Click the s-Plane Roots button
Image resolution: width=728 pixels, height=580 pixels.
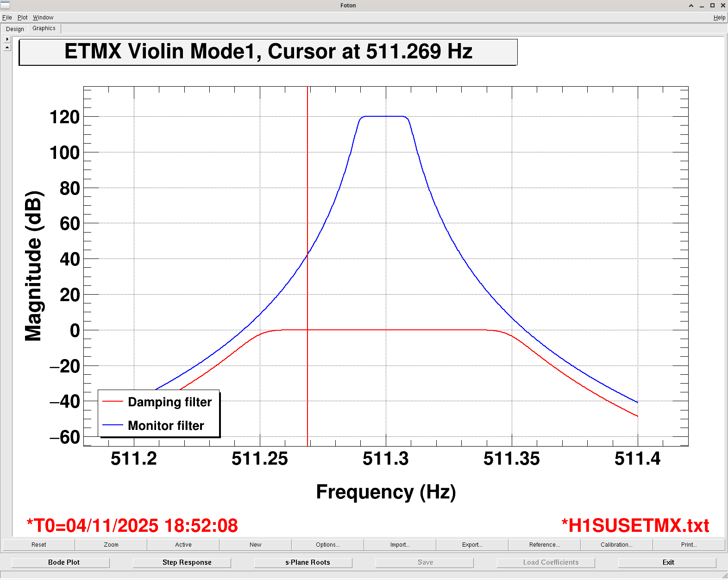click(308, 562)
